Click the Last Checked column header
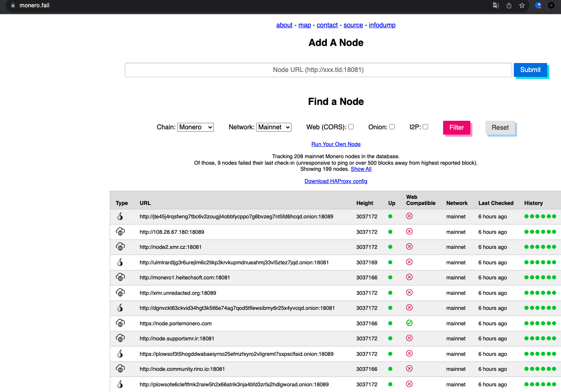Image resolution: width=561 pixels, height=392 pixels. (x=496, y=203)
